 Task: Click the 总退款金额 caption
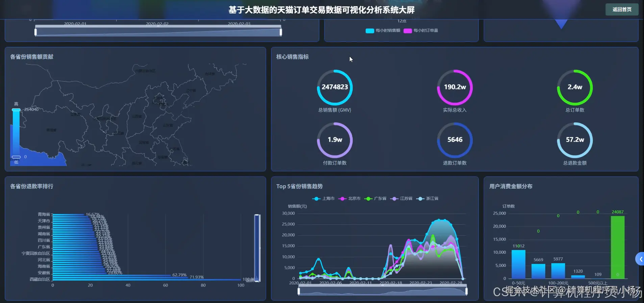[x=575, y=163]
